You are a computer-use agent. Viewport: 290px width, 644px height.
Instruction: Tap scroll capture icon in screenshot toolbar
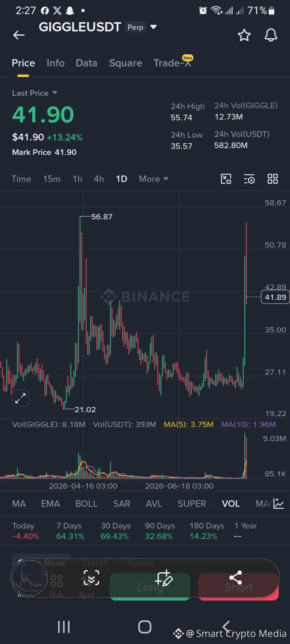[x=91, y=578]
